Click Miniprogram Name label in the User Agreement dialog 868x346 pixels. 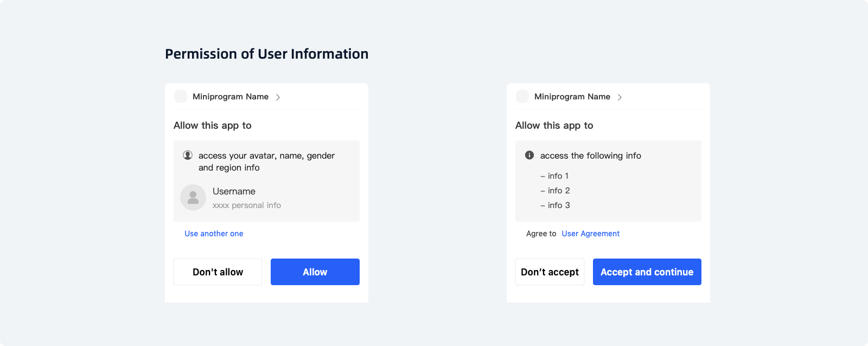point(572,97)
